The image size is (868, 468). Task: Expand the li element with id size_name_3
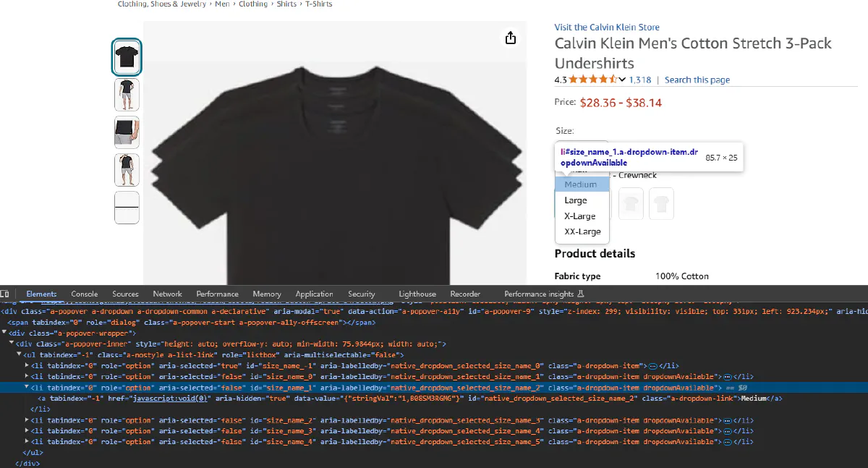click(27, 431)
